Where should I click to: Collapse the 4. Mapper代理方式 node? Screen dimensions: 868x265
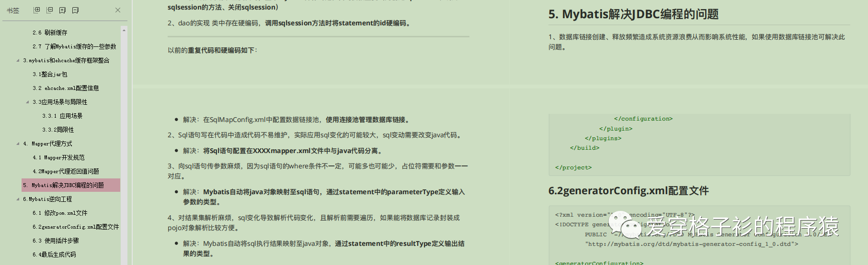[x=18, y=144]
